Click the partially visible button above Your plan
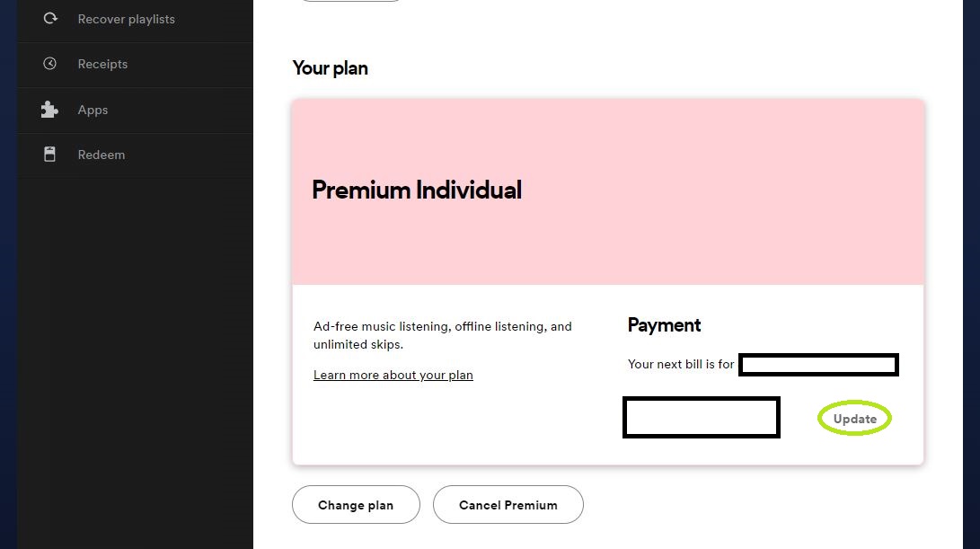 click(350, 1)
